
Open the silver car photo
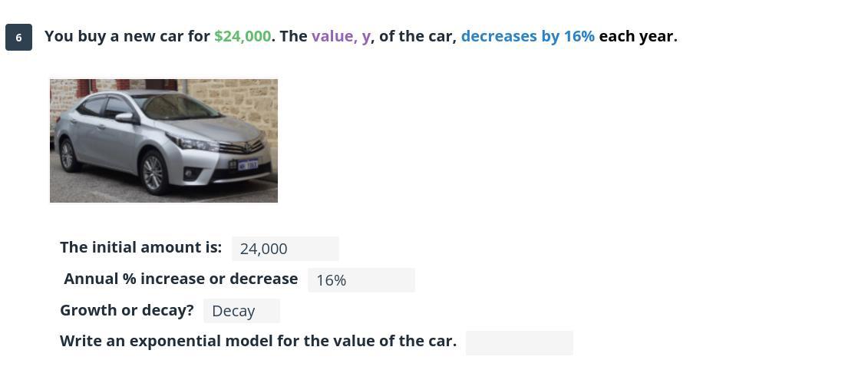(x=164, y=140)
